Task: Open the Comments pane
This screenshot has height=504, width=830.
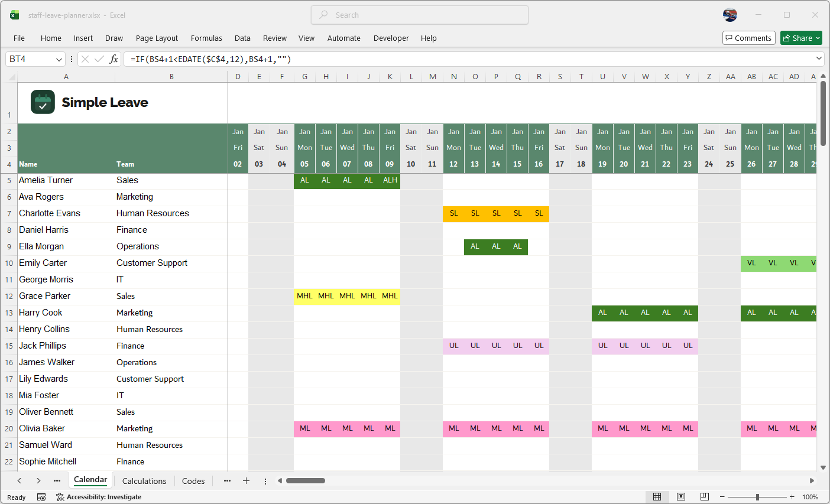Action: pyautogui.click(x=748, y=37)
